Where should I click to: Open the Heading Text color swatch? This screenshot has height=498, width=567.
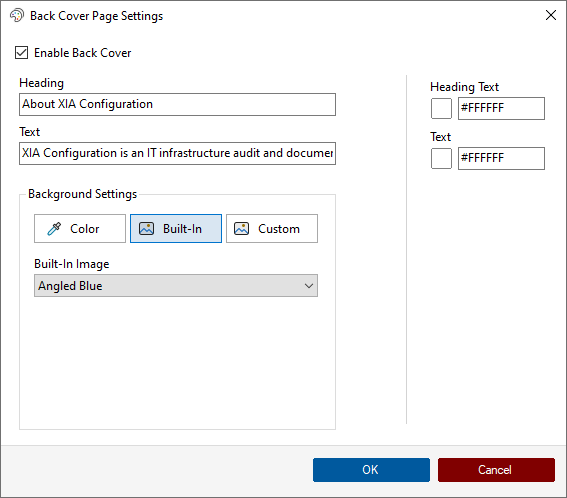441,108
